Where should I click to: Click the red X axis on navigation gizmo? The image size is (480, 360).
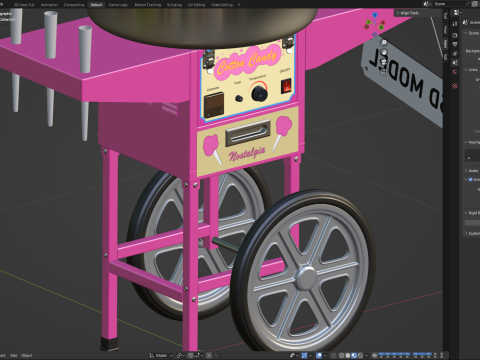point(382,23)
